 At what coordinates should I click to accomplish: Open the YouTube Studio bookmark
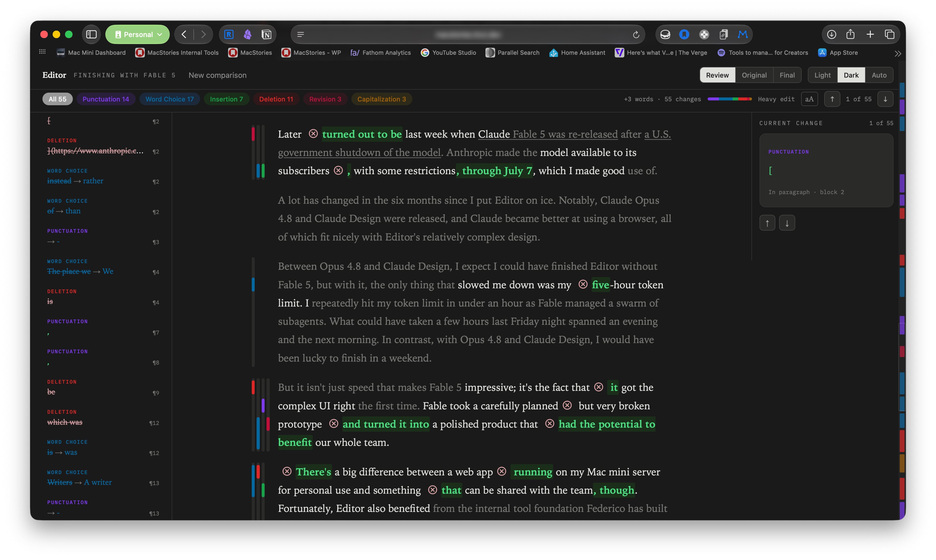pos(448,52)
